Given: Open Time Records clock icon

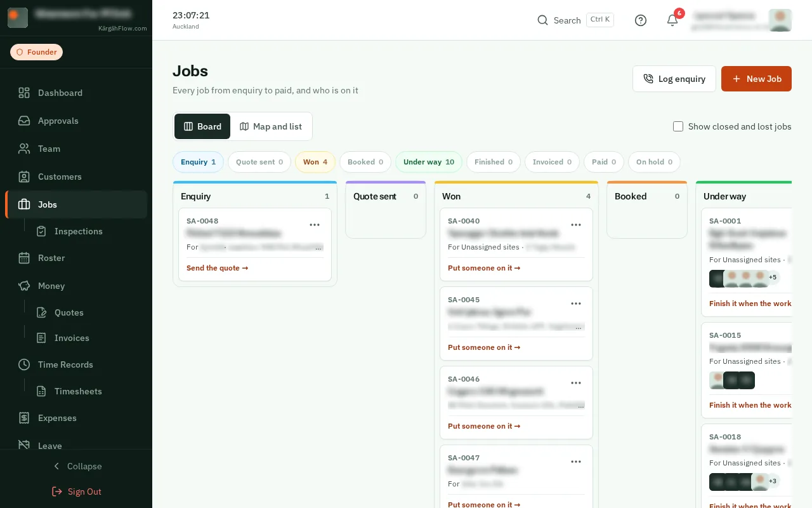Looking at the screenshot, I should (24, 364).
